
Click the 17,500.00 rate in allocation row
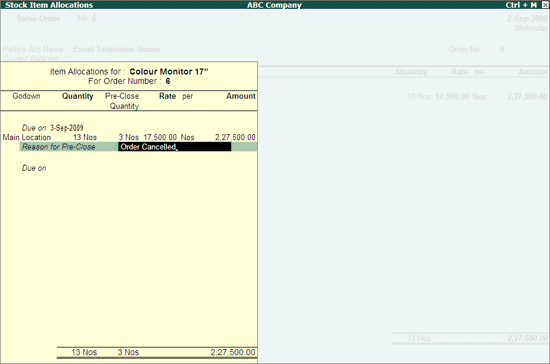coord(160,137)
